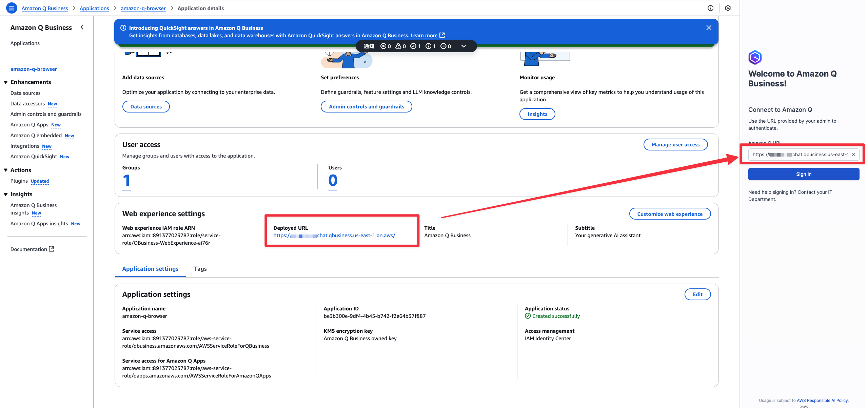This screenshot has height=408, width=868.
Task: Open Plugins sidebar item
Action: click(19, 181)
